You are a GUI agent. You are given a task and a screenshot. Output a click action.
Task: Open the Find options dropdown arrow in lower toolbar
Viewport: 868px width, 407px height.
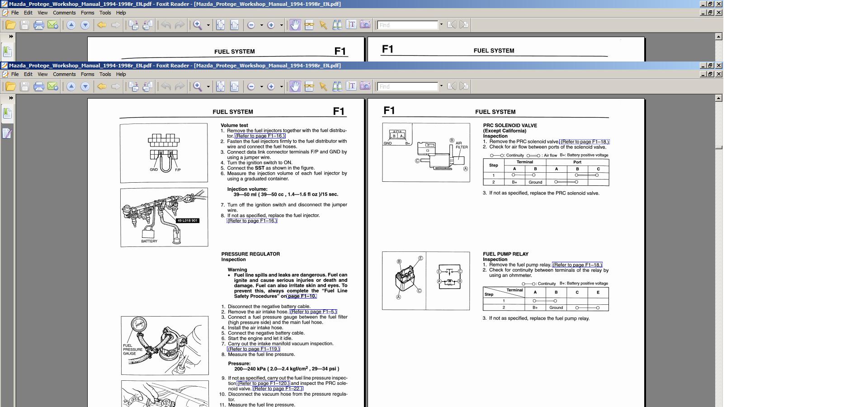[x=441, y=86]
